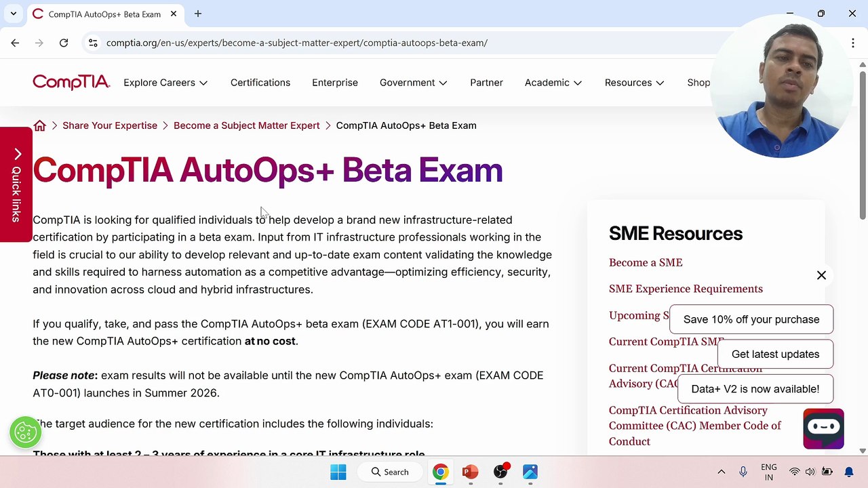Close the CompTIA AutoOps+ Beta Exam tab
The image size is (868, 488).
coord(174,14)
